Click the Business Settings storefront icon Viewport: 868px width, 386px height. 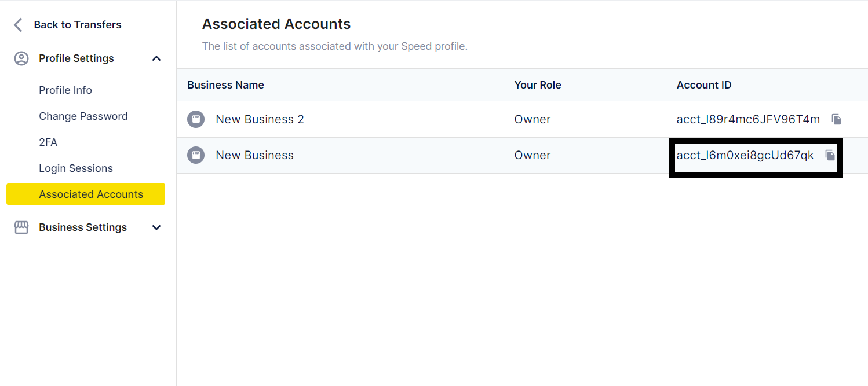(21, 227)
